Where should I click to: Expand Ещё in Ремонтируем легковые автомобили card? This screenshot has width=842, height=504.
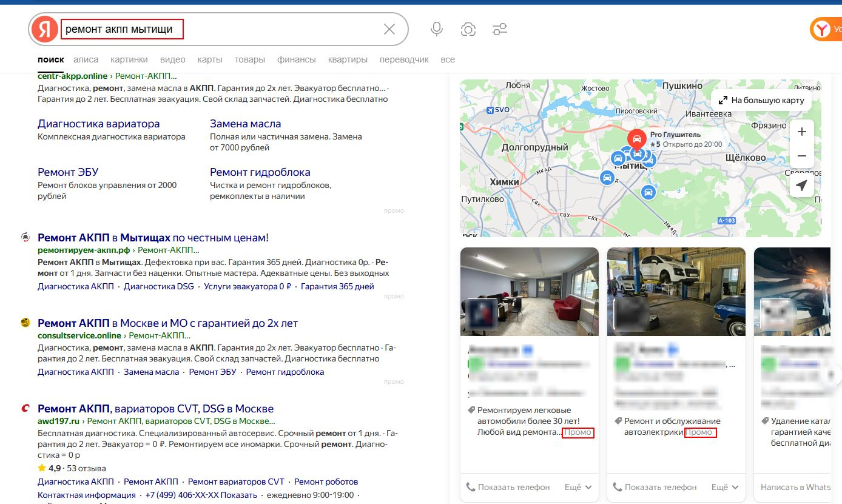click(x=578, y=487)
